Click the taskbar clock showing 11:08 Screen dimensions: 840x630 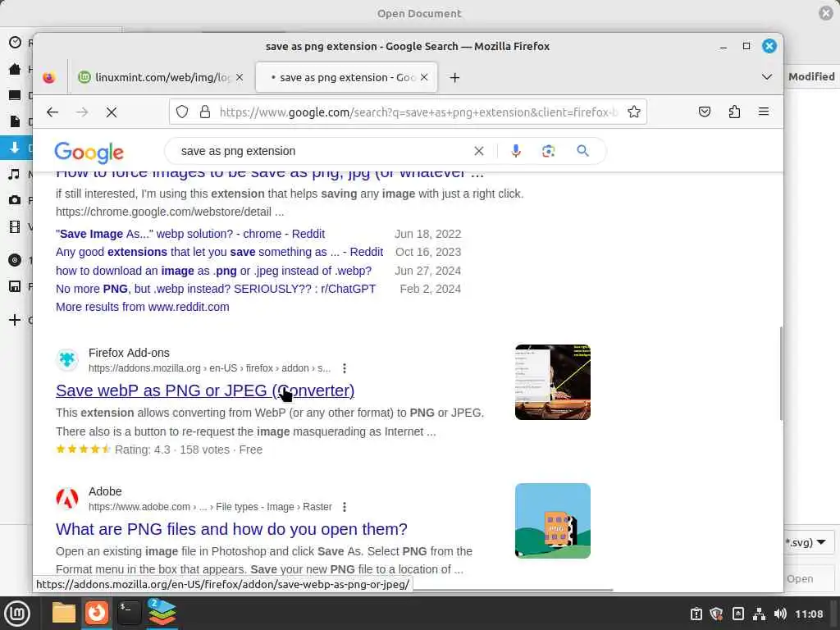pyautogui.click(x=809, y=614)
